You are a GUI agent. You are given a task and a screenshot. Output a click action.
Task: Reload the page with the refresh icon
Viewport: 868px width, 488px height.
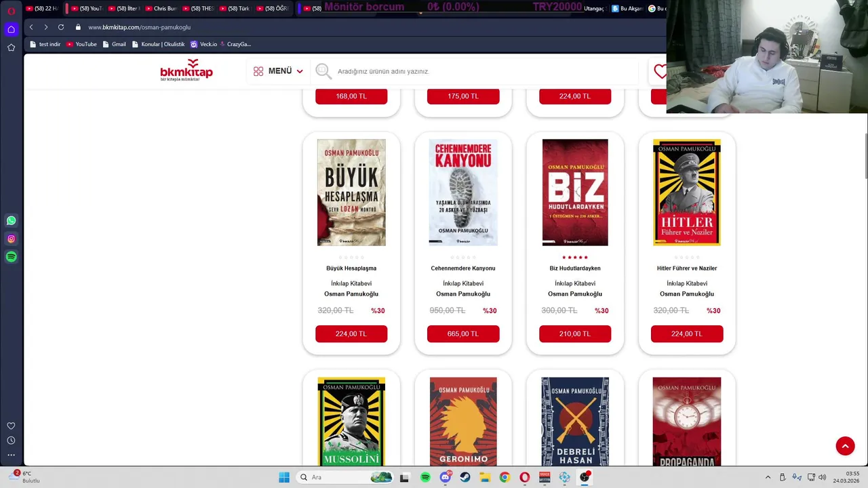click(x=60, y=27)
